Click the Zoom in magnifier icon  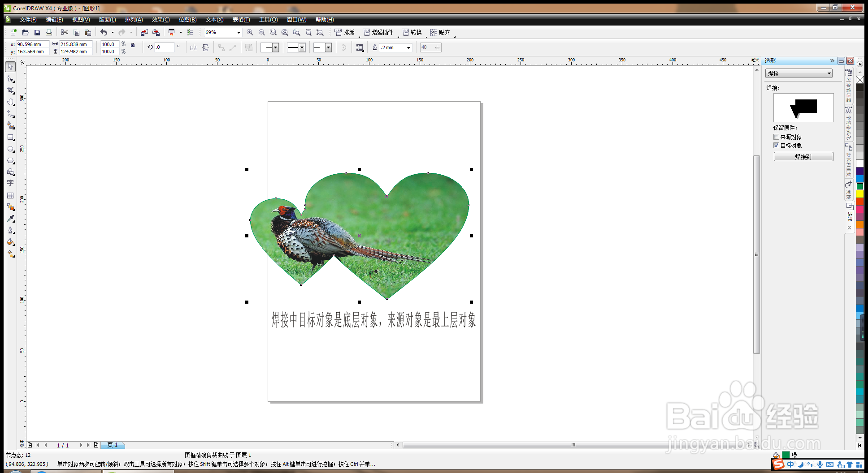250,32
